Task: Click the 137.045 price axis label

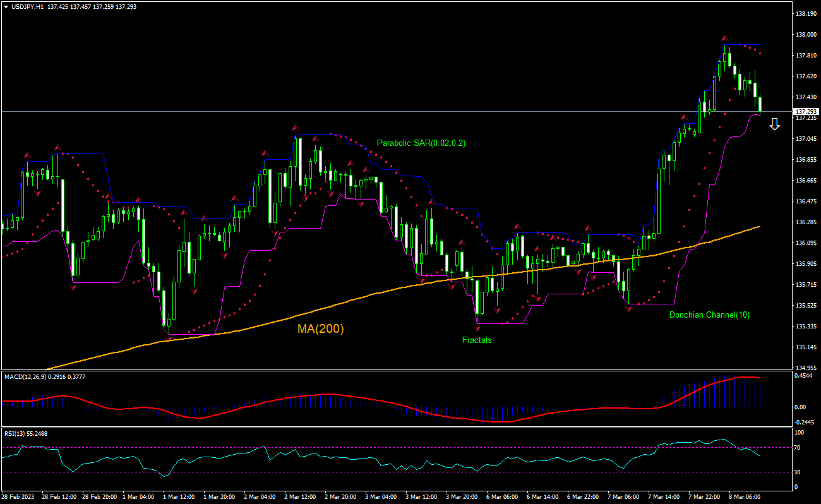Action: pyautogui.click(x=806, y=139)
